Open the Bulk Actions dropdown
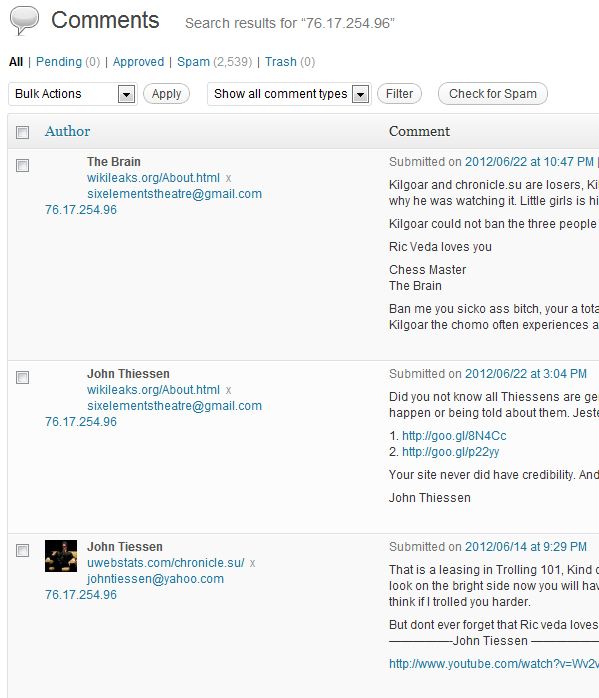The height and width of the screenshot is (698, 599). click(73, 94)
